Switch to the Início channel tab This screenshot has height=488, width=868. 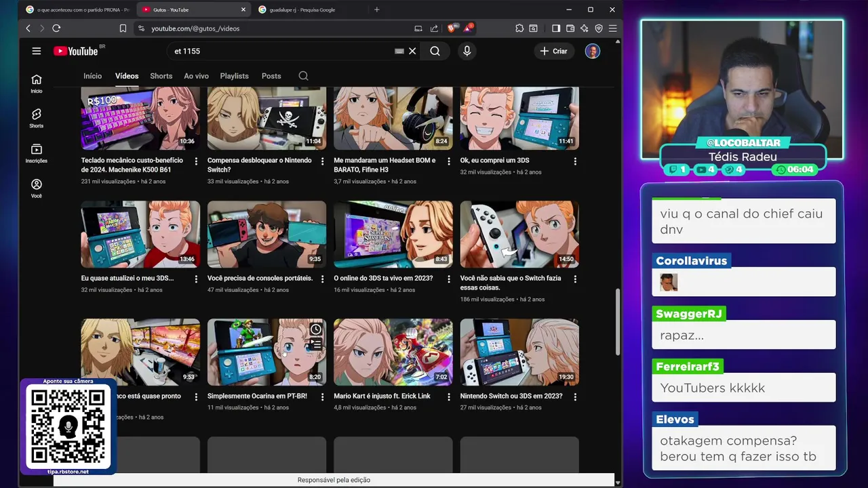(92, 76)
